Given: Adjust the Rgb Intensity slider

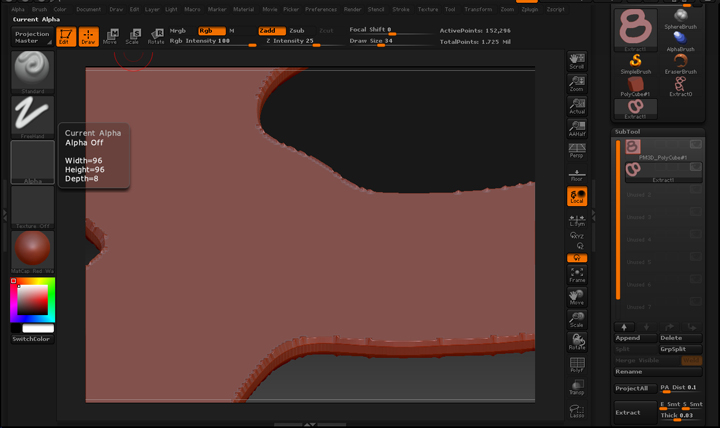Looking at the screenshot, I should click(213, 41).
